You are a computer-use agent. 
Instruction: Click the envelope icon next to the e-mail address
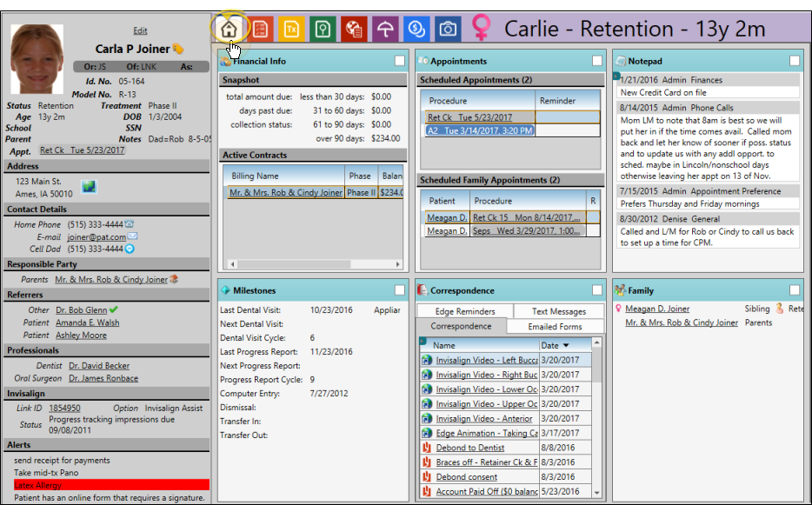tap(132, 236)
